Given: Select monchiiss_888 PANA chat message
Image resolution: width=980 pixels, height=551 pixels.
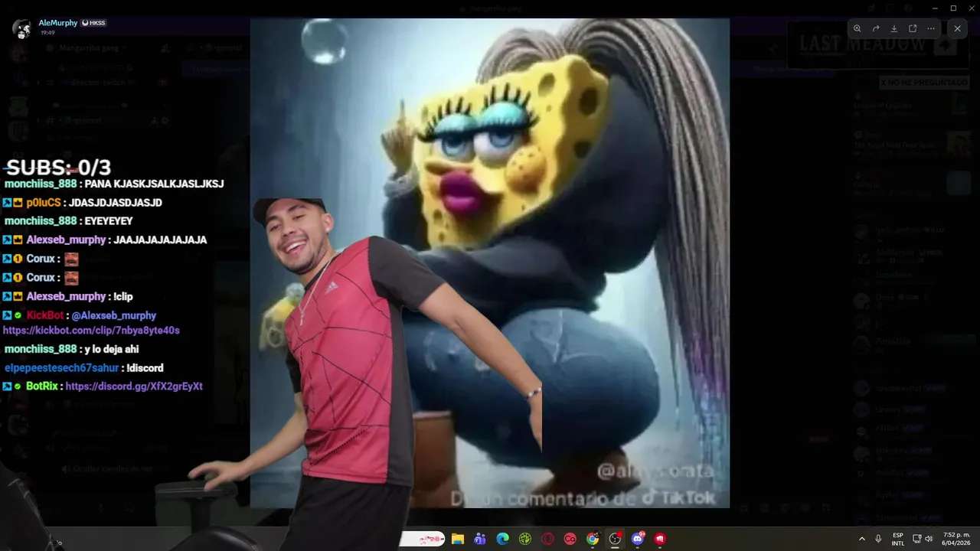Looking at the screenshot, I should (x=113, y=184).
